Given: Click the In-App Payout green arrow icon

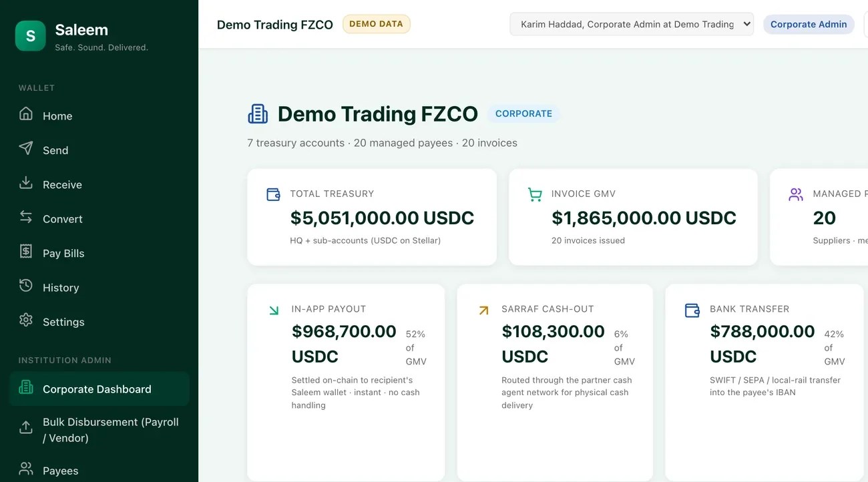Looking at the screenshot, I should pos(274,310).
